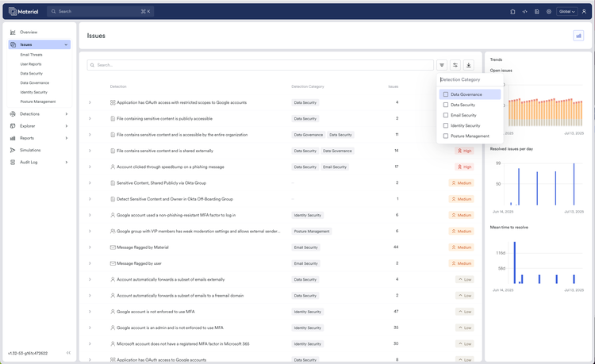Viewport: 595px width, 364px height.
Task: Click envelope icon of Message flagged by user
Action: tap(113, 263)
